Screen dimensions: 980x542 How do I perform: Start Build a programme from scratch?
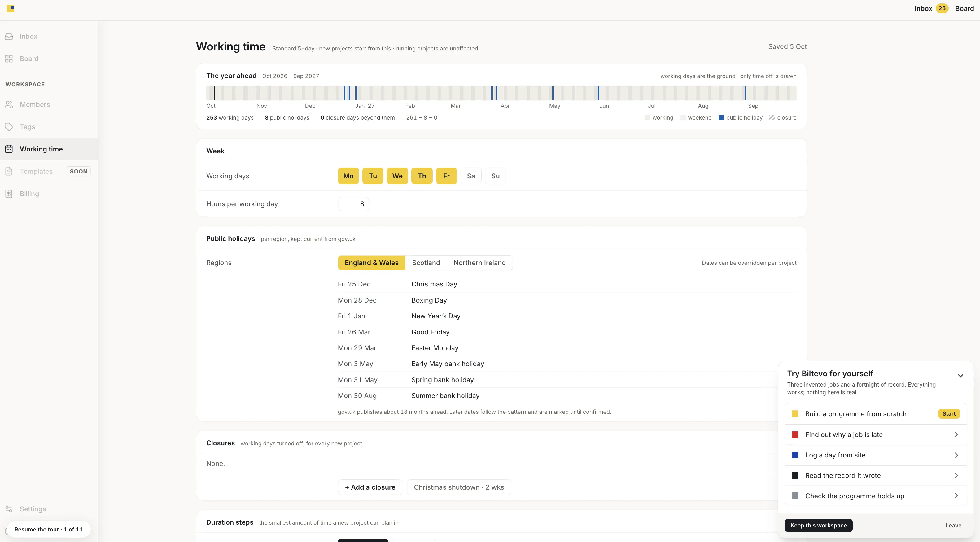(949, 414)
